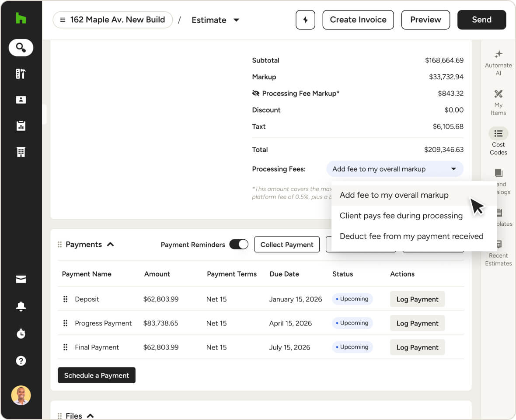Open the Processing Fees dropdown selector

pyautogui.click(x=394, y=169)
